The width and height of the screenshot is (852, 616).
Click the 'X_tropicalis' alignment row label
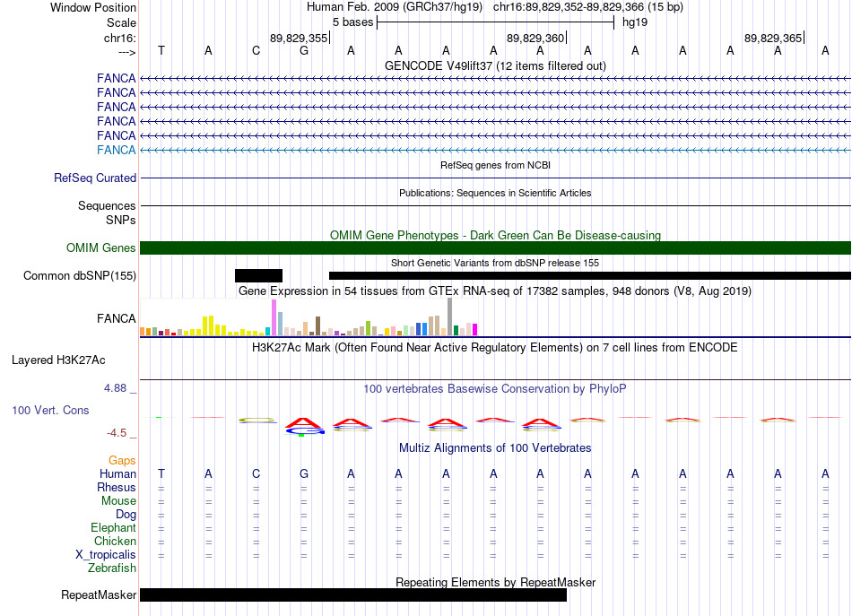[x=106, y=555]
